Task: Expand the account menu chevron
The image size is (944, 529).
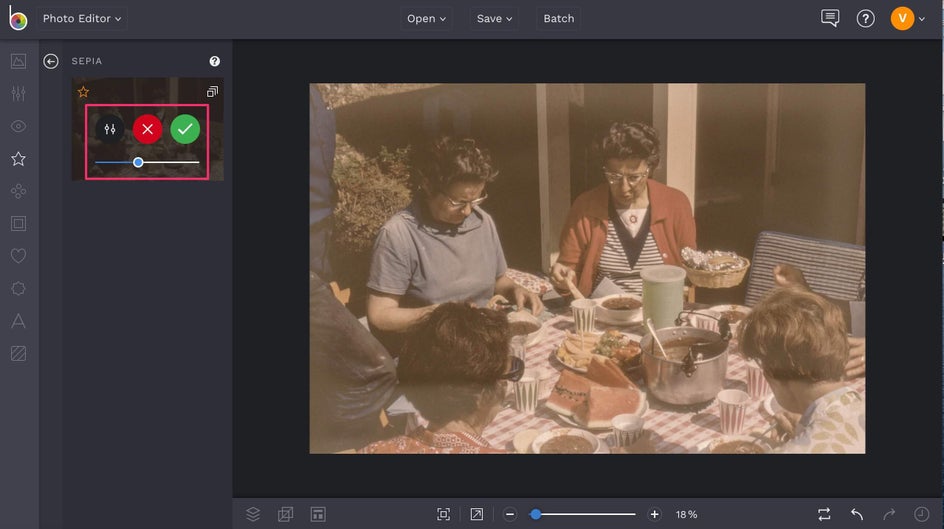Action: (x=922, y=19)
